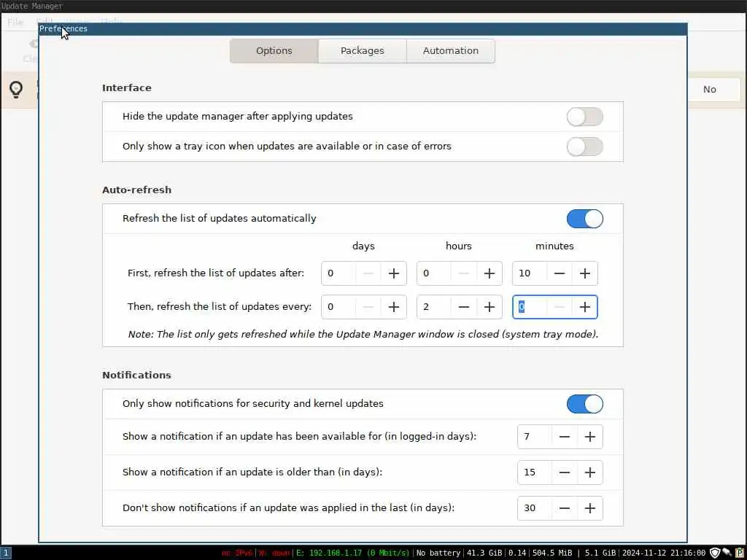The image size is (747, 560).
Task: Disable refresh the list of updates automatically
Action: coord(584,219)
